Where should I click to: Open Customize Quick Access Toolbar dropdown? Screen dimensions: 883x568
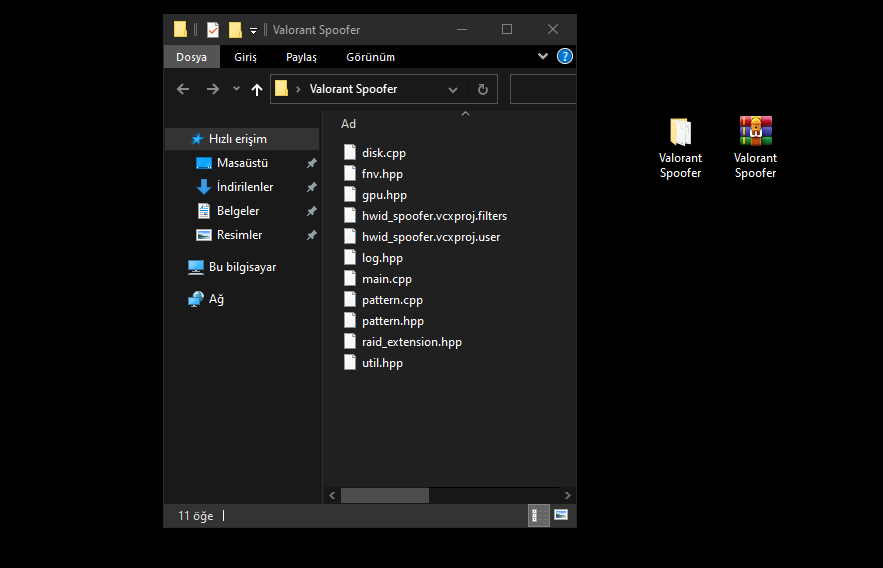[x=253, y=31]
